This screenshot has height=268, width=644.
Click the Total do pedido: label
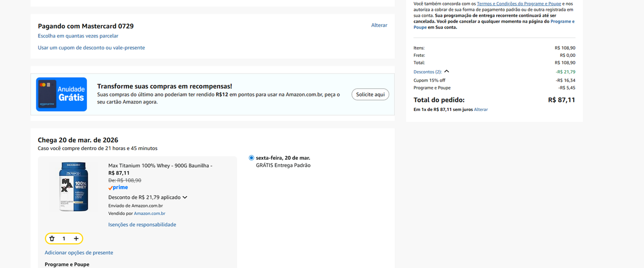point(439,100)
